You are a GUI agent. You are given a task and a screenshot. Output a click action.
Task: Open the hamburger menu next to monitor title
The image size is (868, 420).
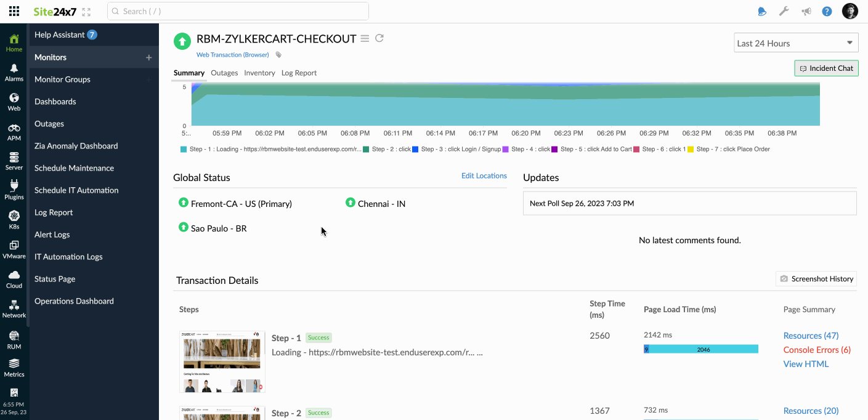click(x=365, y=39)
